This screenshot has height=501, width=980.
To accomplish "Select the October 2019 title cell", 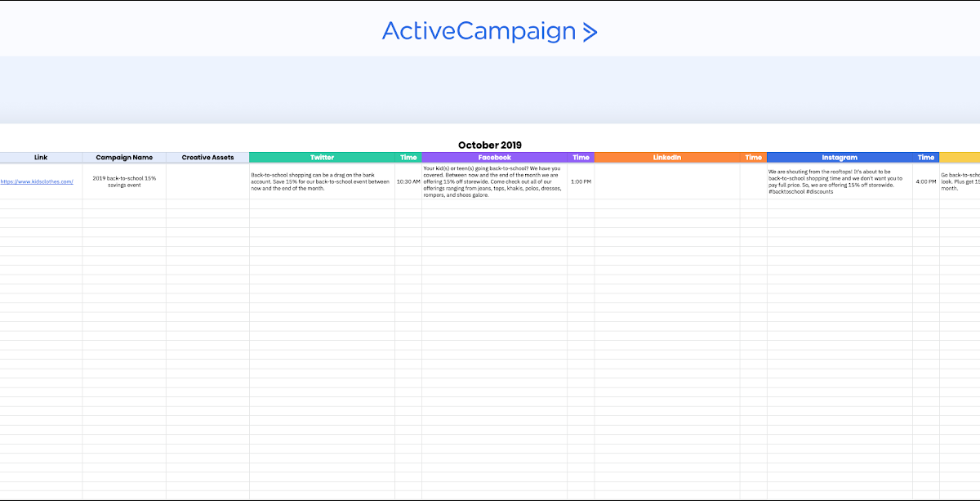I will [x=489, y=145].
